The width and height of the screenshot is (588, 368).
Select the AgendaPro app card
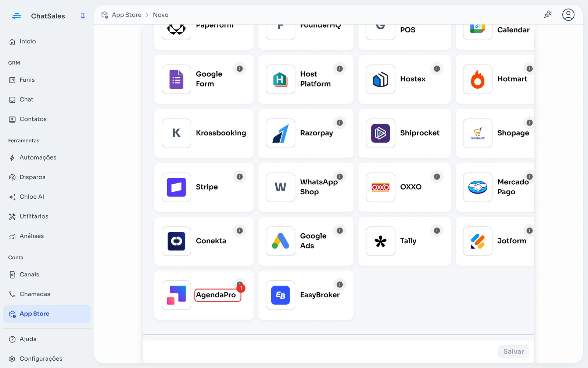click(x=204, y=296)
